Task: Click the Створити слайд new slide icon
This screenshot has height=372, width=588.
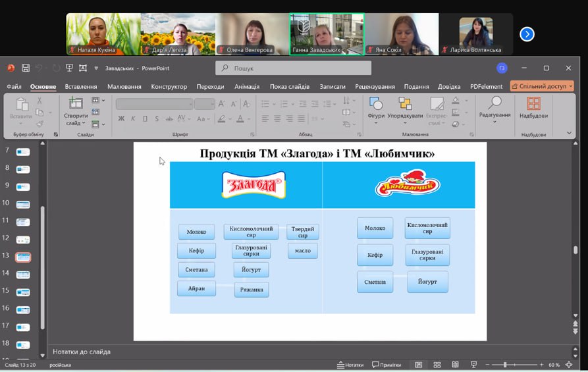Action: (76, 104)
